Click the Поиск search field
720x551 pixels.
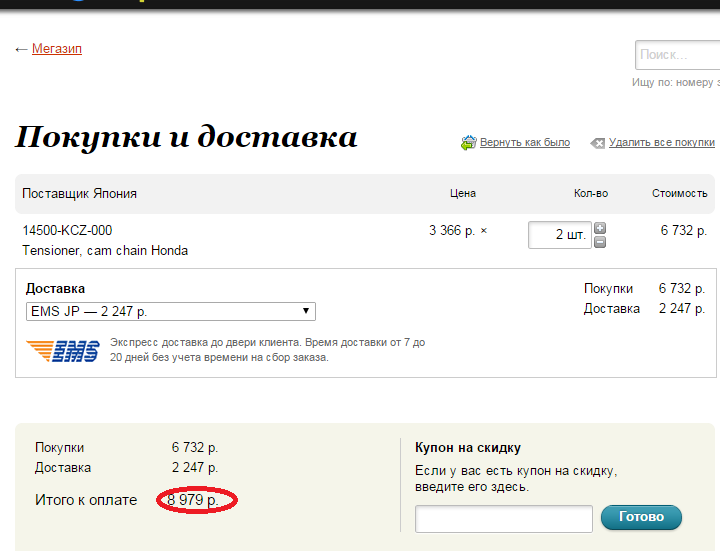tap(678, 55)
